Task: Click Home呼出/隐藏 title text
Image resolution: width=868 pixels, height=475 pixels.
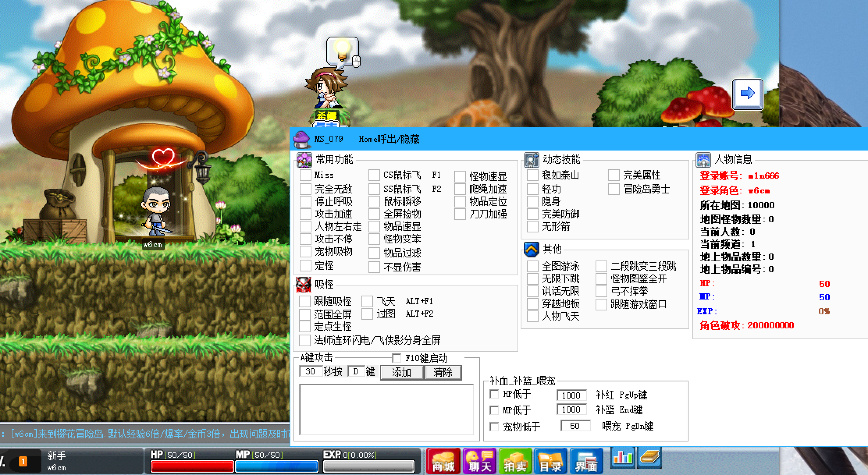Action: 389,139
